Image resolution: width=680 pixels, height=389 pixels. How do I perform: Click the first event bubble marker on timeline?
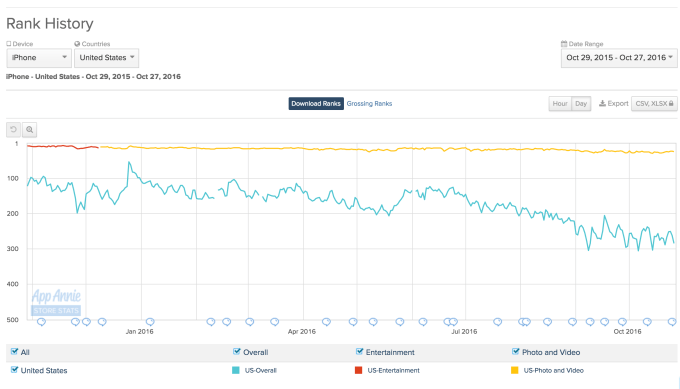pos(41,322)
